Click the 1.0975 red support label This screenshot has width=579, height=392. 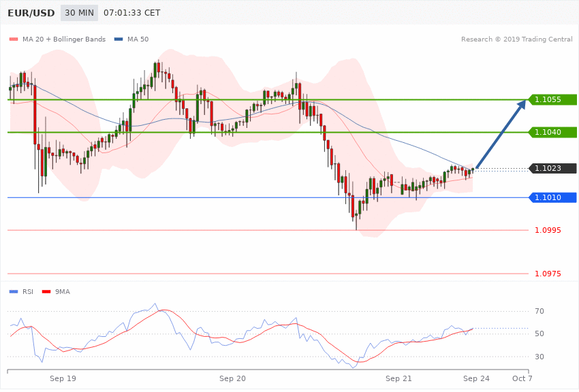[548, 274]
